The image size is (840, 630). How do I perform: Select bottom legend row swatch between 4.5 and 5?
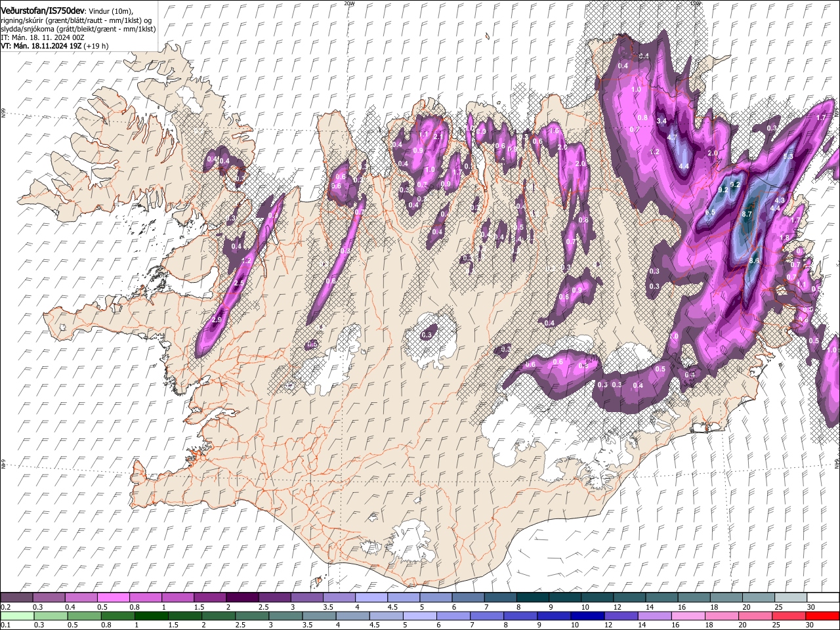(387, 616)
